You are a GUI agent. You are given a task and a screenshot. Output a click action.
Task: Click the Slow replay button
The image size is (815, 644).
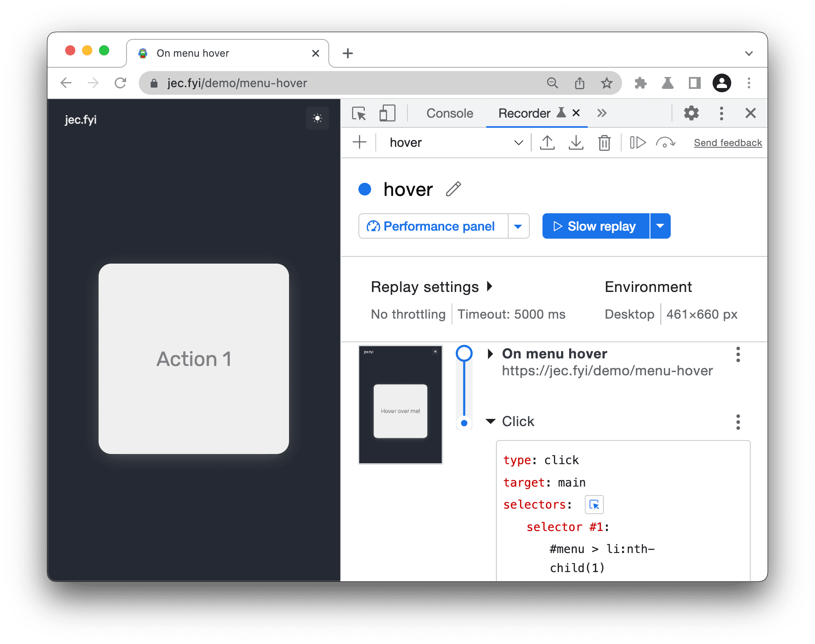(595, 226)
